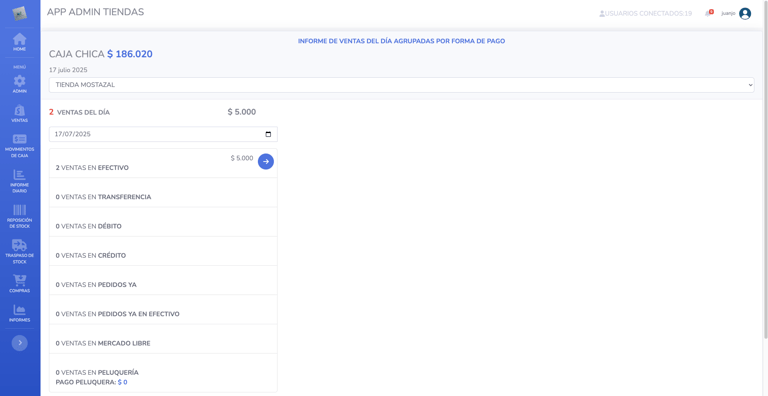Screen dimensions: 768x396
Task: Open the TIENDA MOSTAZAL store dropdown
Action: click(402, 85)
